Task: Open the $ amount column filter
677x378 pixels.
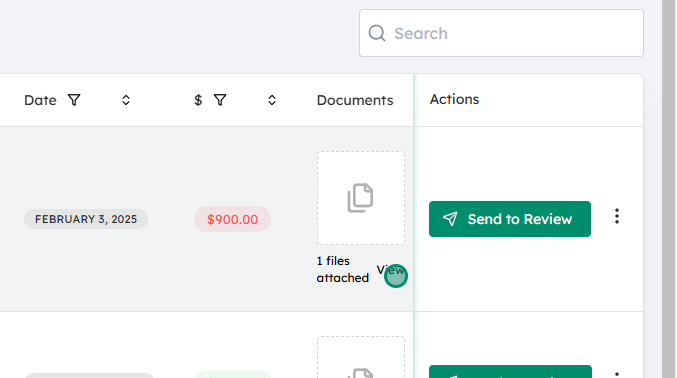Action: pos(220,100)
